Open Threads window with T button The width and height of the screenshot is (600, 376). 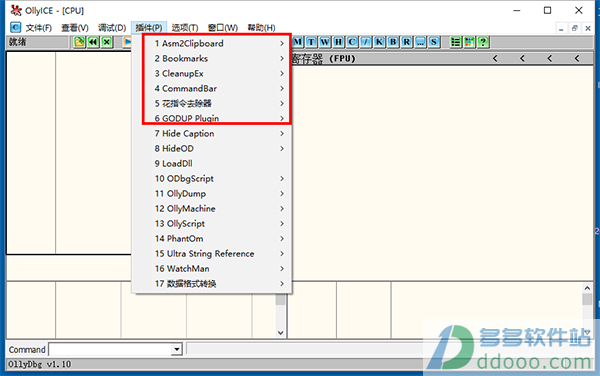coord(311,42)
